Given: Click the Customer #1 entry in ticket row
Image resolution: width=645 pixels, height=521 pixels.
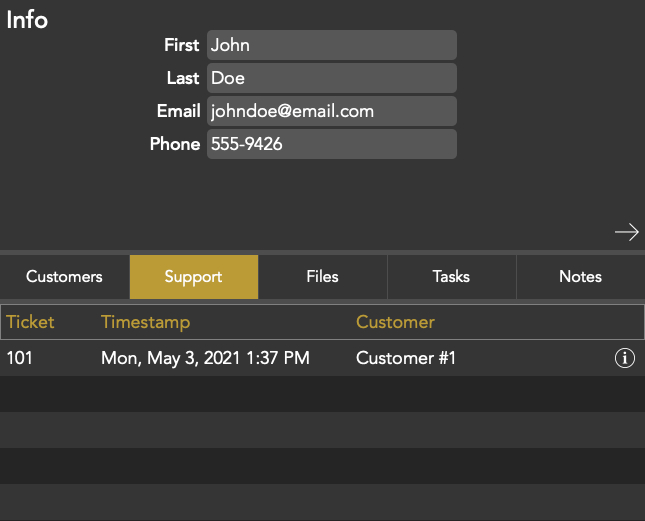Looking at the screenshot, I should pyautogui.click(x=405, y=358).
